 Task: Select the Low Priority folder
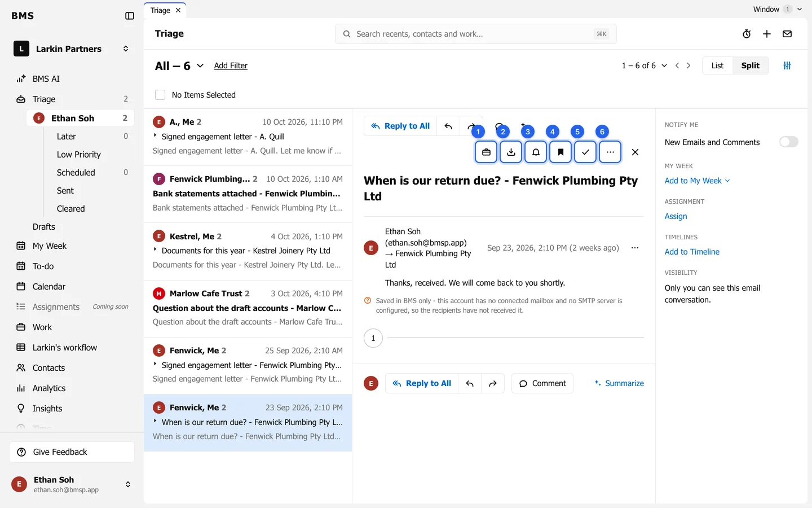coord(79,155)
